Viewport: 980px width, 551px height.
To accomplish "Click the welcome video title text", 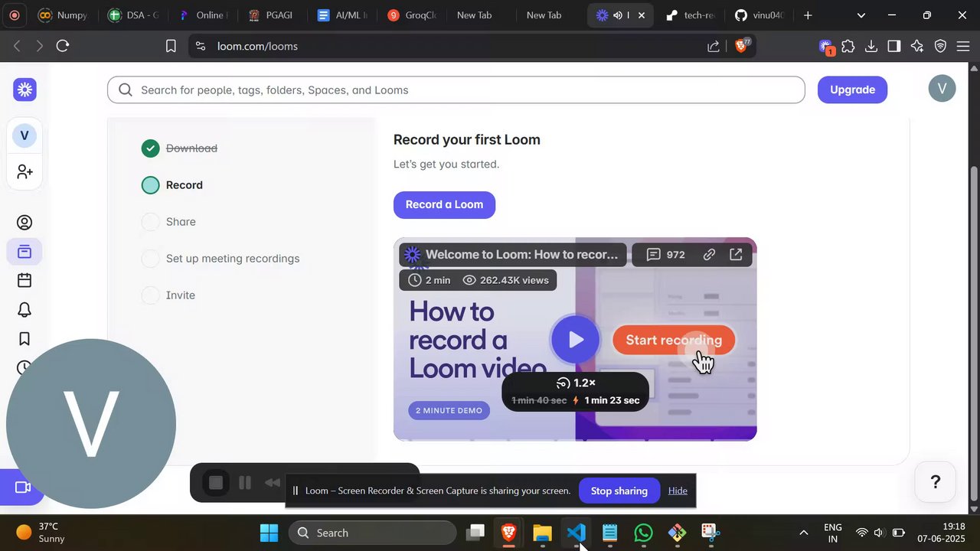I will tap(521, 255).
